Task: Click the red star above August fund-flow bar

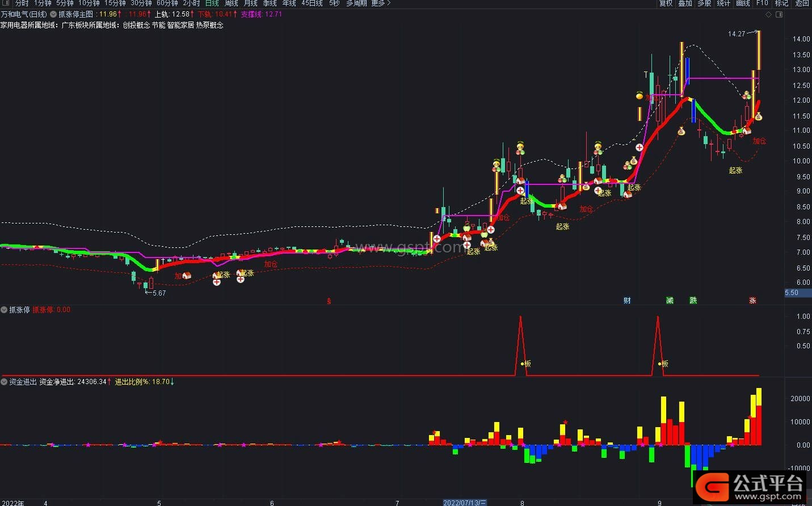Action: 565,422
